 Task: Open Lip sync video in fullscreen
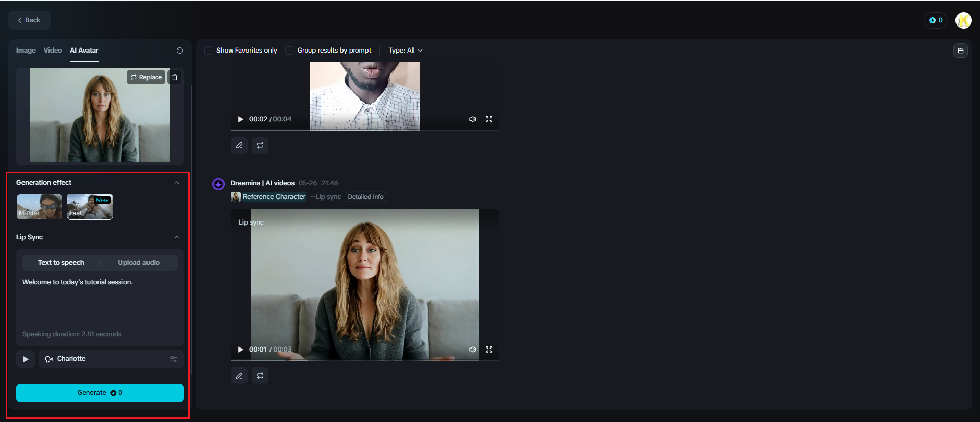489,350
